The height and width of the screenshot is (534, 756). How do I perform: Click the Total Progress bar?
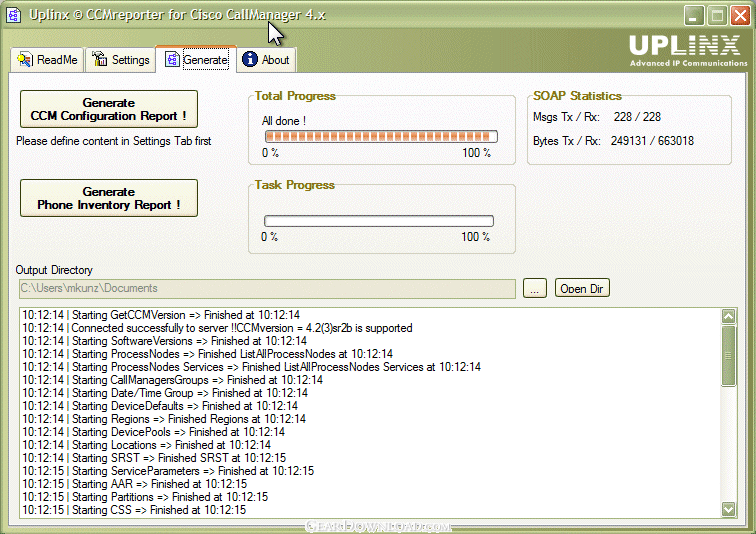(x=381, y=137)
